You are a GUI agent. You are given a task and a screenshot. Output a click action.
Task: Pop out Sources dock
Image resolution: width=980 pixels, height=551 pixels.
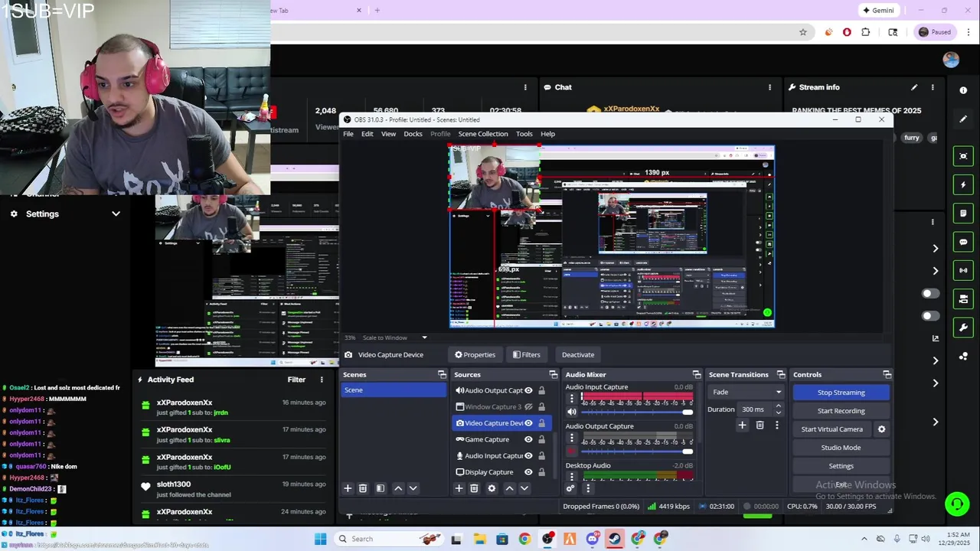pyautogui.click(x=554, y=375)
